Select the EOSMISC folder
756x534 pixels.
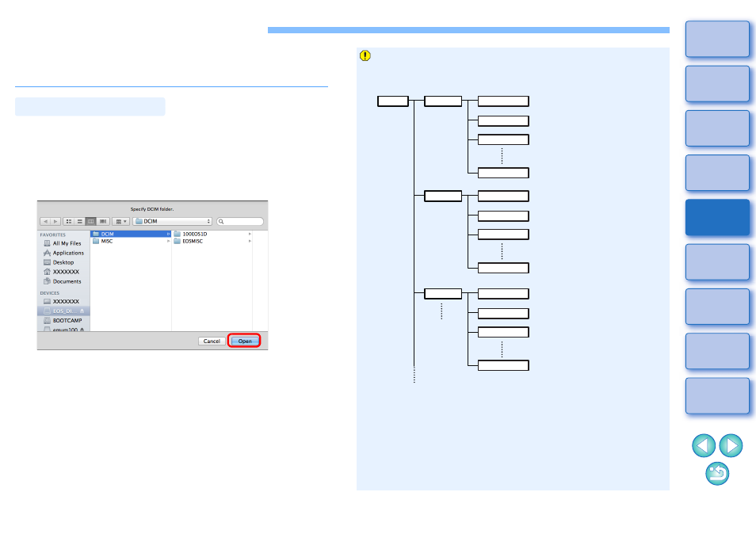[212, 241]
